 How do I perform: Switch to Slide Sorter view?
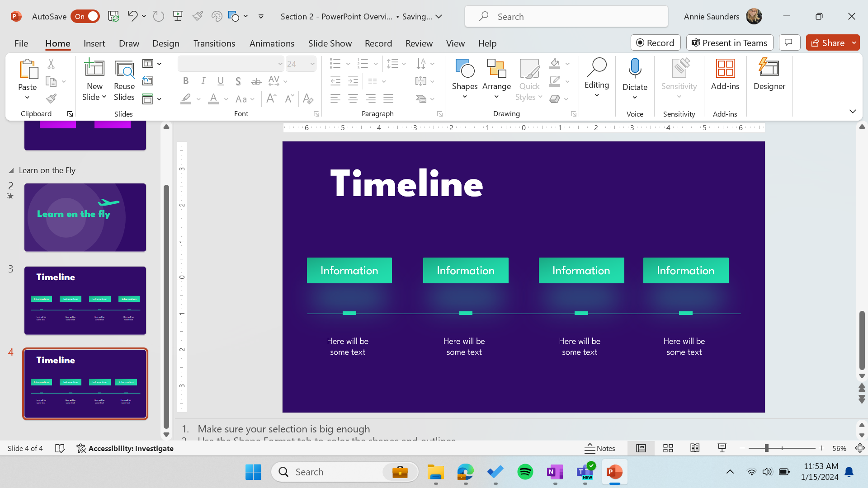(668, 448)
